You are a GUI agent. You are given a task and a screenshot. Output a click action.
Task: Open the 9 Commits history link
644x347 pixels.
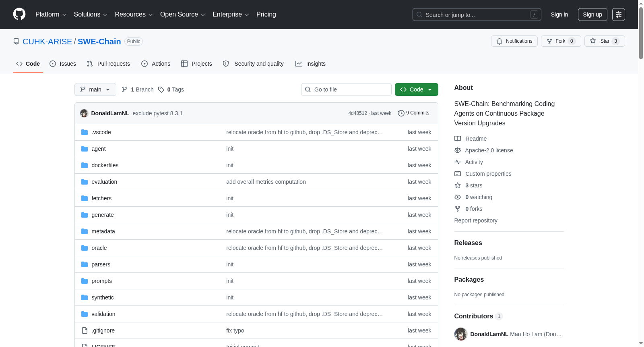point(413,113)
